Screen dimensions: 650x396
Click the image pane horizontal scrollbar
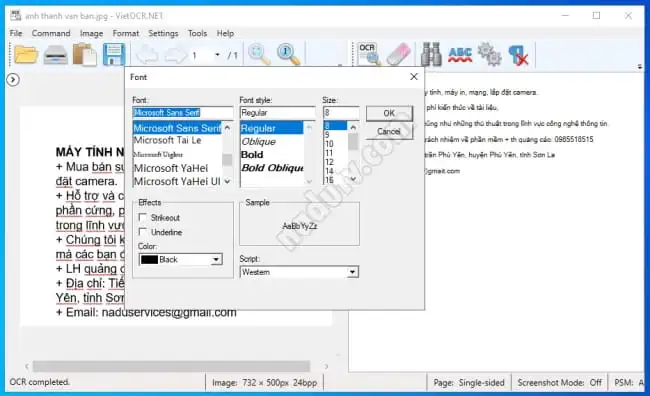click(x=171, y=366)
